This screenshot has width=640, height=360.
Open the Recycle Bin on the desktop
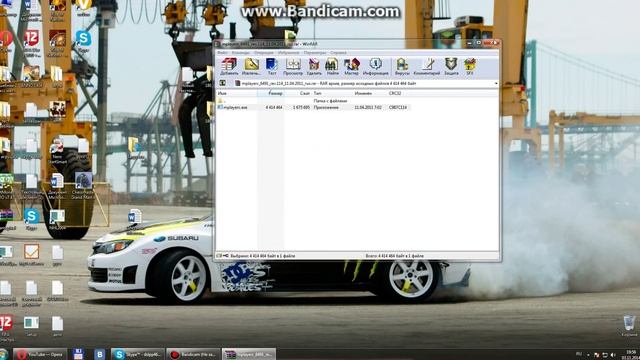(629, 325)
